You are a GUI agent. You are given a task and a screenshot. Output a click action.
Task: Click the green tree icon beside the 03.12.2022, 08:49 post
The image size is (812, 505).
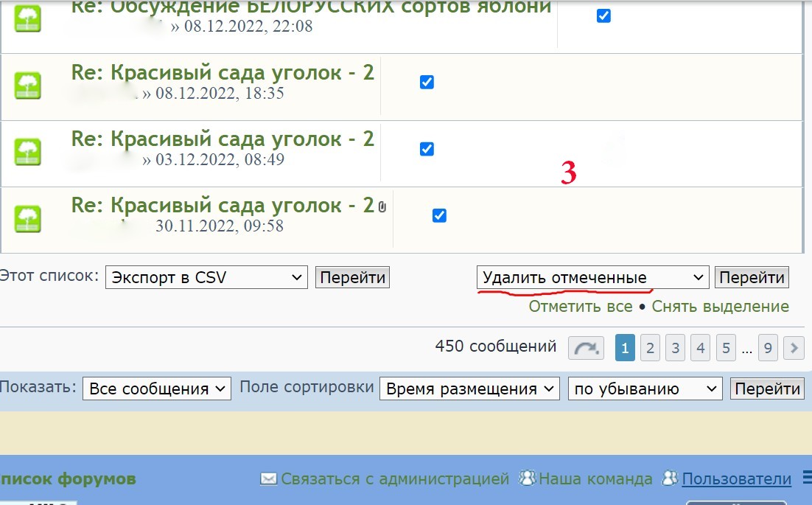pyautogui.click(x=28, y=152)
